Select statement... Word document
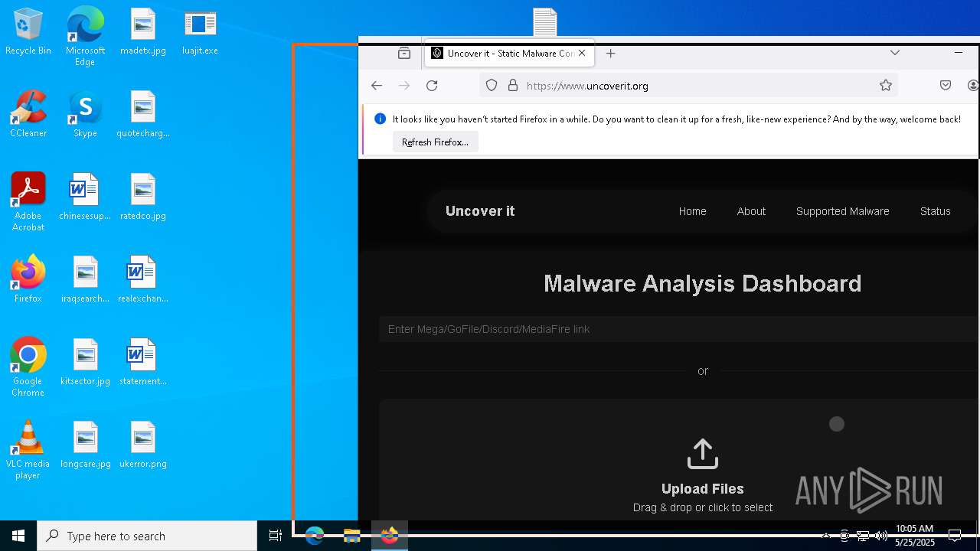Screen dimensions: 980x551 143,363
